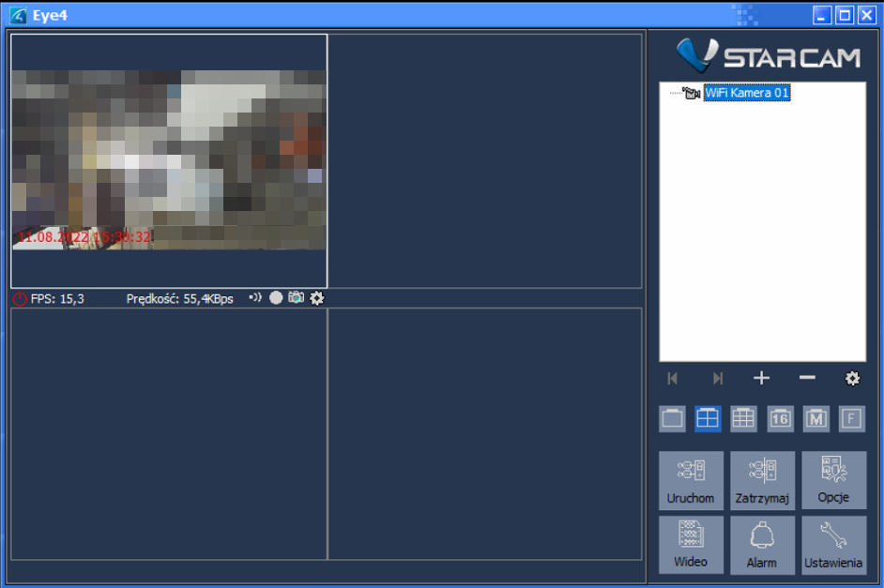This screenshot has width=884, height=588.
Task: Open device list settings gear icon
Action: point(852,378)
